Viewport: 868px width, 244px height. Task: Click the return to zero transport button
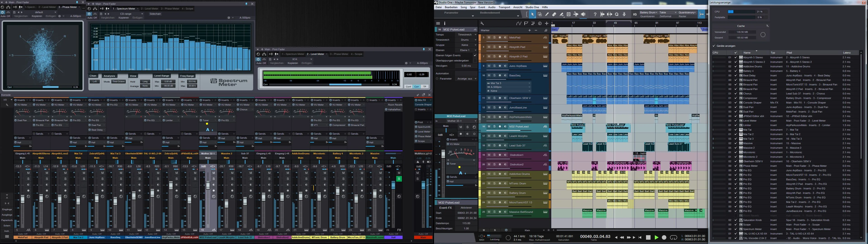point(640,238)
